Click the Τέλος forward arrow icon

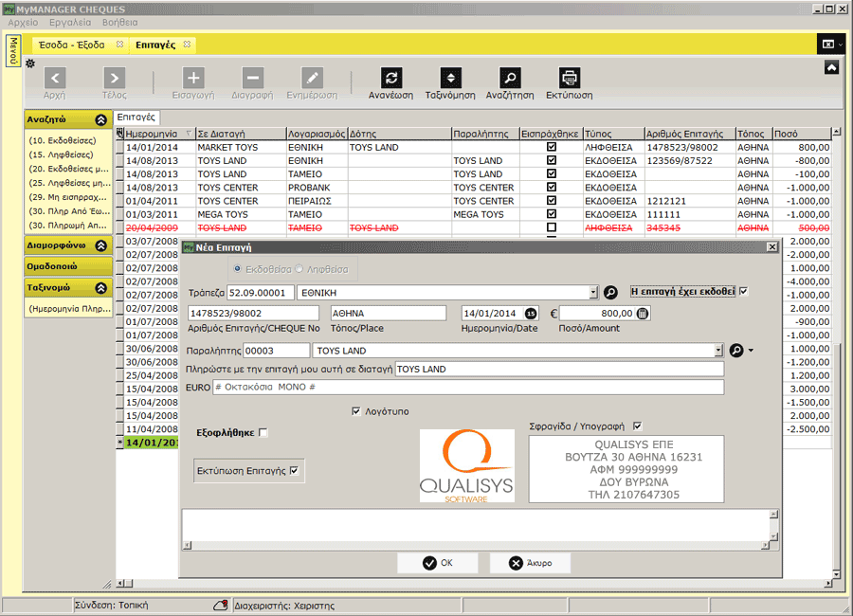click(x=115, y=78)
